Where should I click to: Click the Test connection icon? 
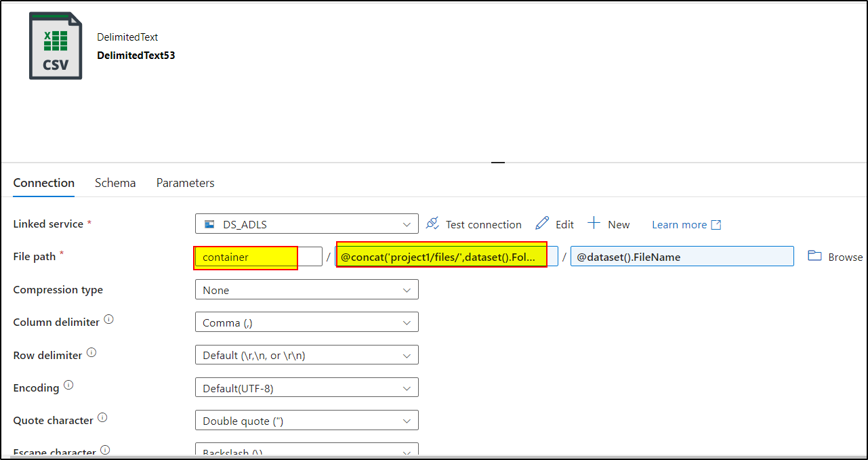(432, 224)
